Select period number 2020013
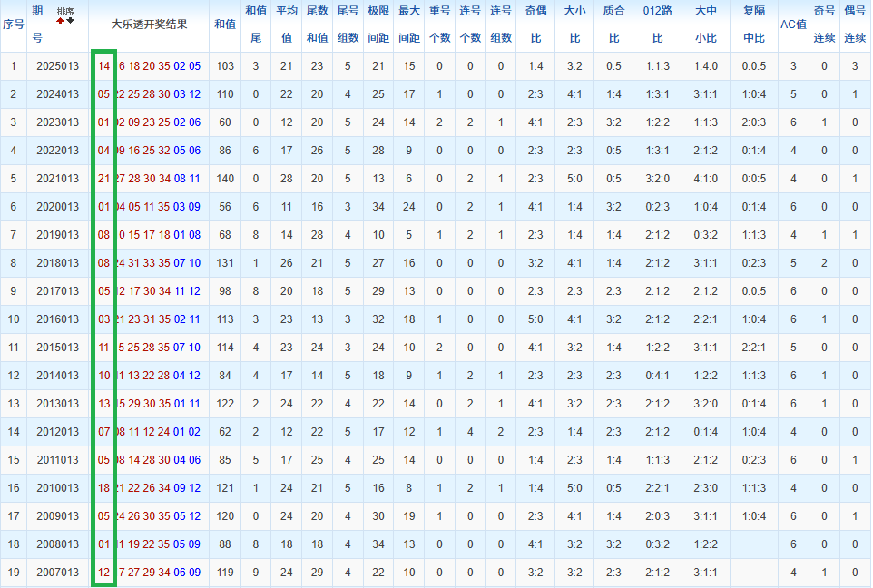The image size is (873, 588). pyautogui.click(x=58, y=207)
